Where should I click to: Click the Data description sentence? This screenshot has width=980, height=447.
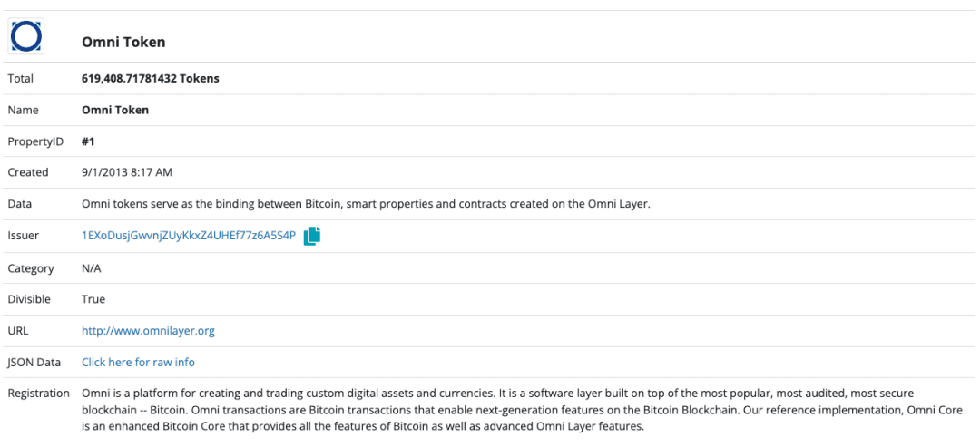(x=367, y=203)
